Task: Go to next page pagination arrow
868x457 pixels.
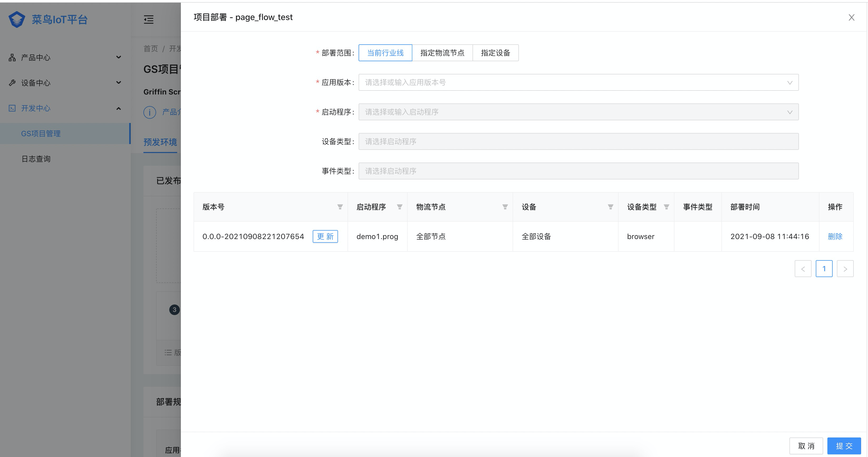Action: pyautogui.click(x=845, y=269)
